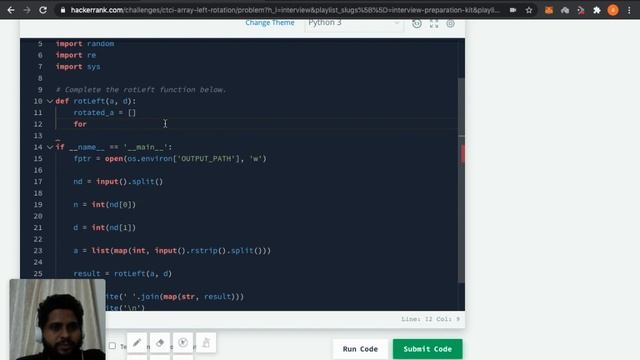Click the 'import sys' line

(x=78, y=67)
